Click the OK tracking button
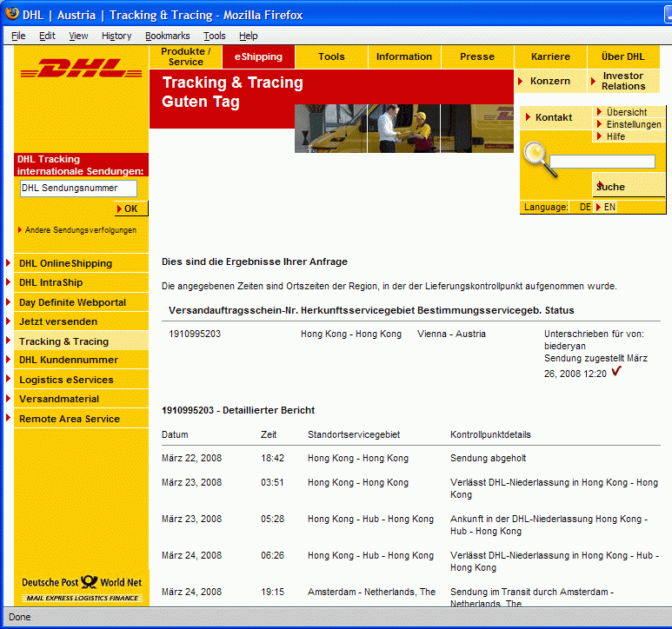The height and width of the screenshot is (629, 672). coord(131,209)
